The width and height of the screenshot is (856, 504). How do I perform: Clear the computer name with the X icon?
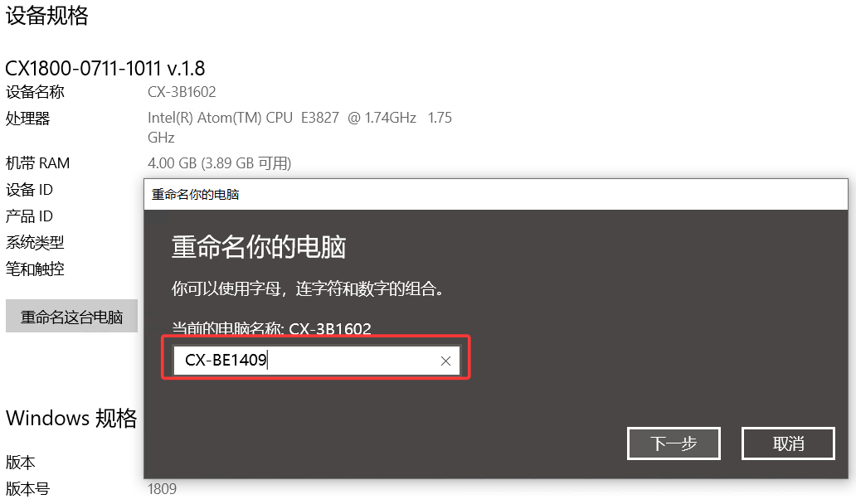tap(445, 361)
